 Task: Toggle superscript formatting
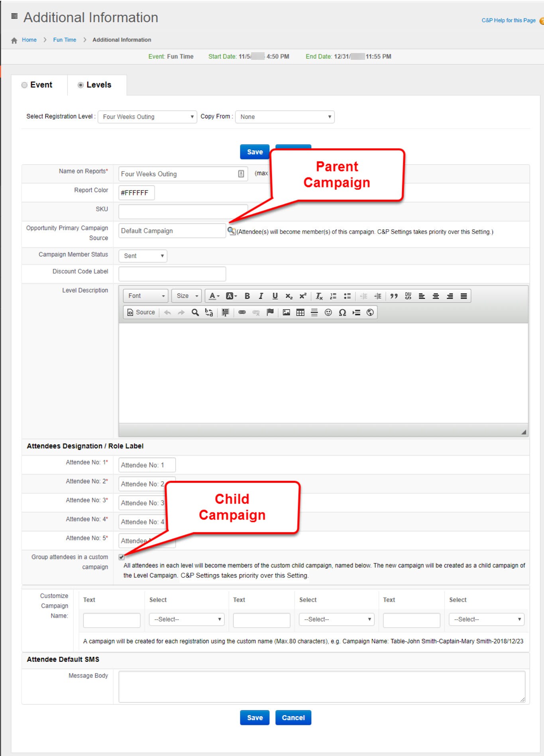click(x=303, y=296)
